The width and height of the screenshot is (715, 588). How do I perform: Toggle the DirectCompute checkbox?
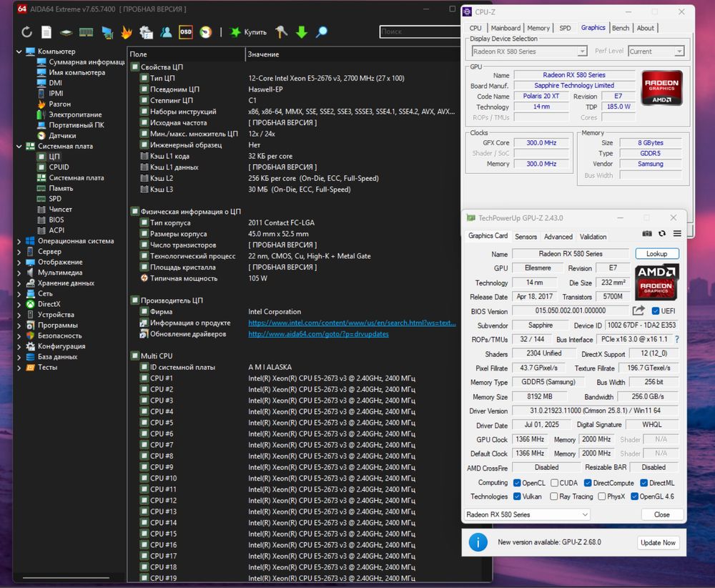(x=588, y=483)
